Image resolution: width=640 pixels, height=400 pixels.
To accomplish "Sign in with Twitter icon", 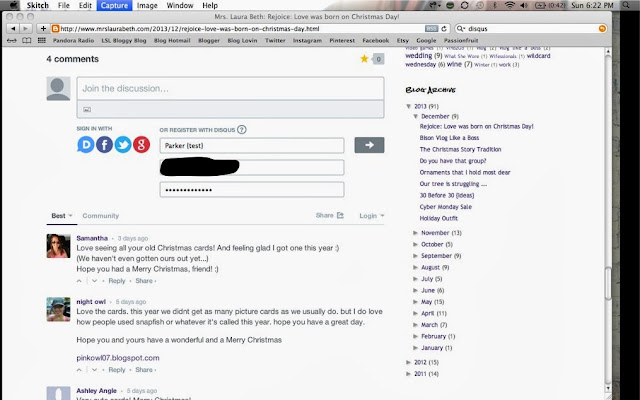I will click(123, 145).
